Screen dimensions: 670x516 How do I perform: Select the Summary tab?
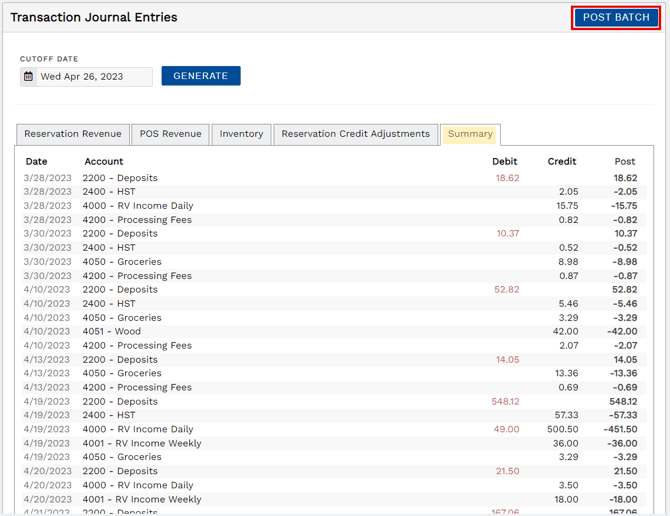tap(470, 134)
